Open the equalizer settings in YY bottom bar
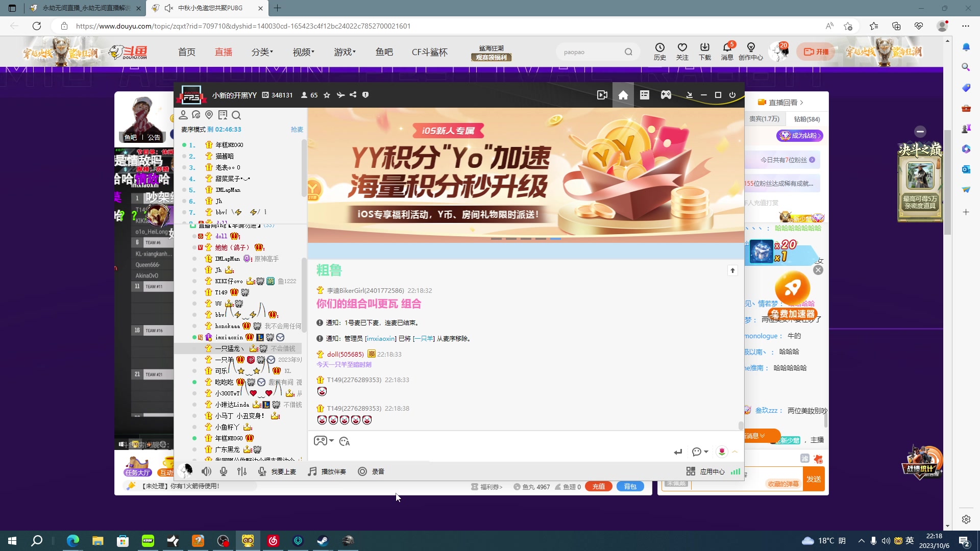Image resolution: width=980 pixels, height=551 pixels. (242, 471)
